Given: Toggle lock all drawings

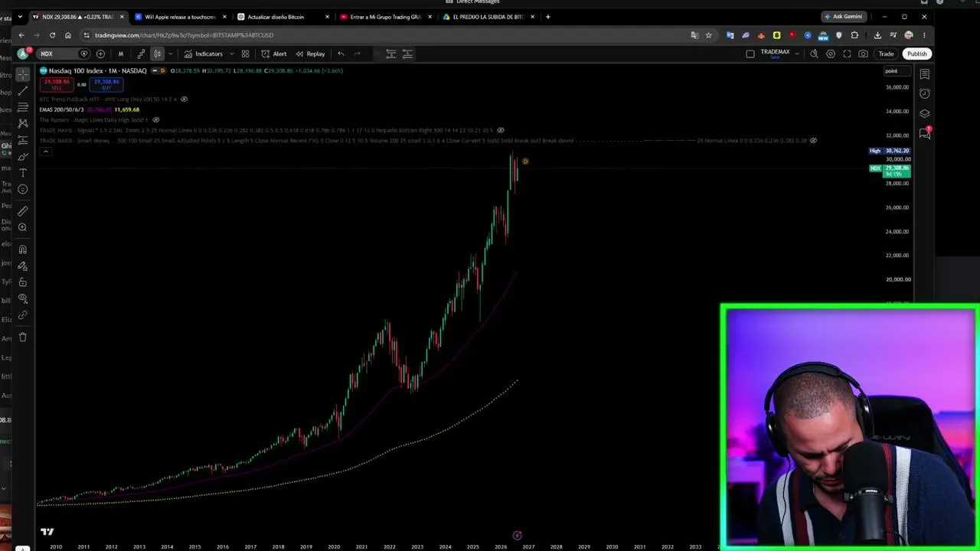Looking at the screenshot, I should click(23, 282).
